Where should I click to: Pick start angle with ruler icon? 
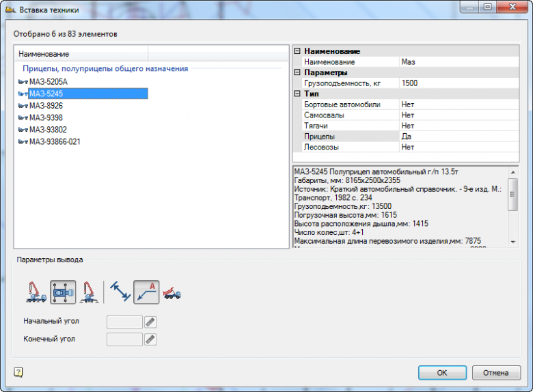[x=150, y=322]
